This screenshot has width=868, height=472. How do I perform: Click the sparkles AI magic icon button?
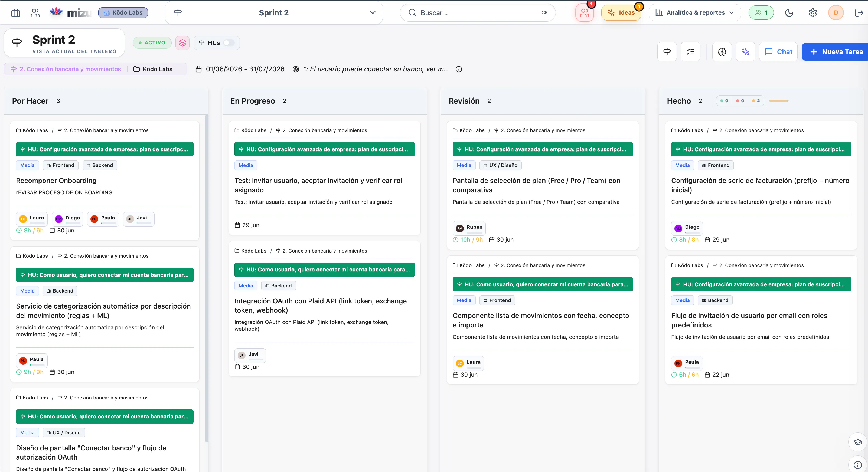pos(745,51)
